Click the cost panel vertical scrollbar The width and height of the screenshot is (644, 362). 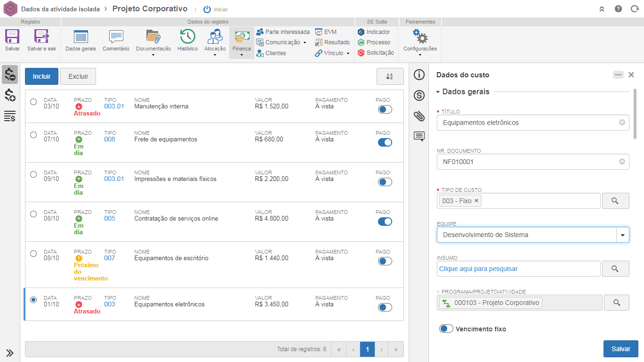point(636,113)
